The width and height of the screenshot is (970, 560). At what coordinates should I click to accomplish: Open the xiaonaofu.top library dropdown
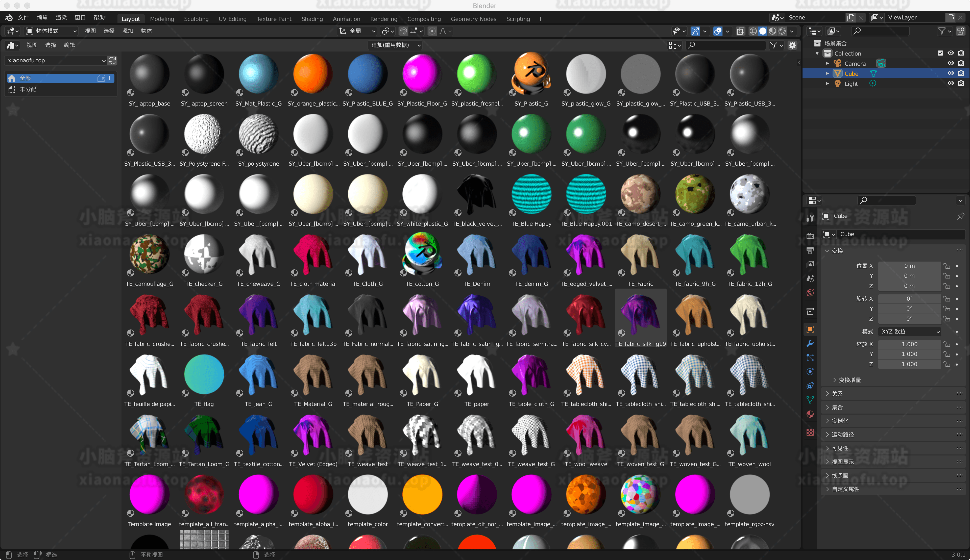click(x=56, y=60)
